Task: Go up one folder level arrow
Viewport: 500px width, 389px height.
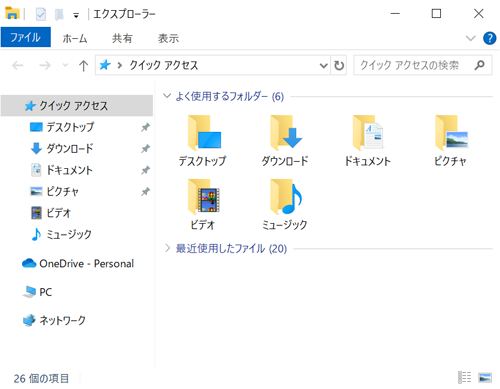Action: coord(83,65)
